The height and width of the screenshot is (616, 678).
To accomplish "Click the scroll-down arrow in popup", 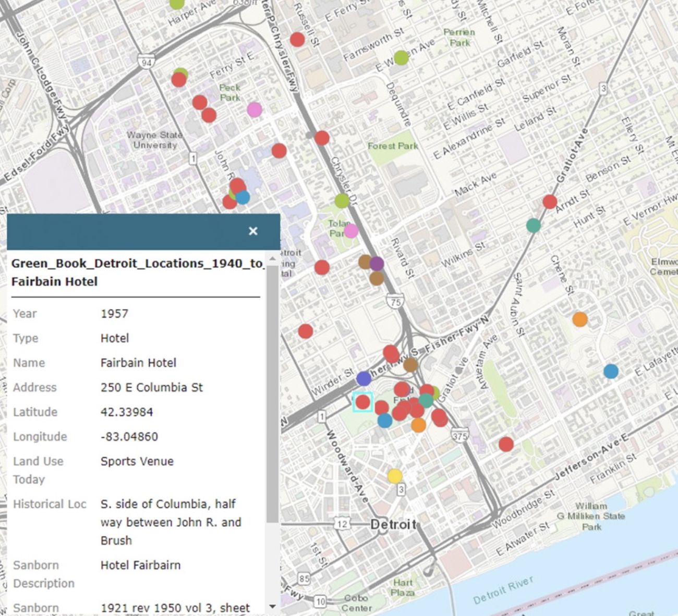I will (x=272, y=607).
